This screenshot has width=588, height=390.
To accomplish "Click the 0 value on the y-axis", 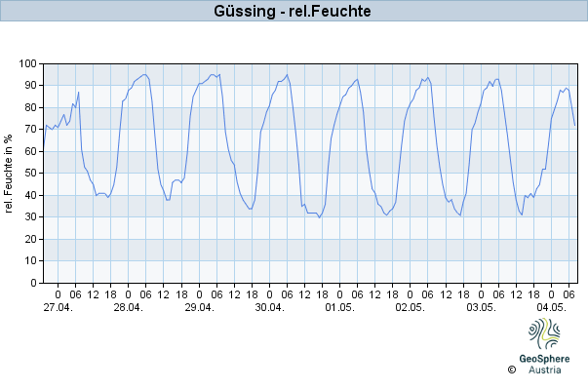I will coord(34,283).
